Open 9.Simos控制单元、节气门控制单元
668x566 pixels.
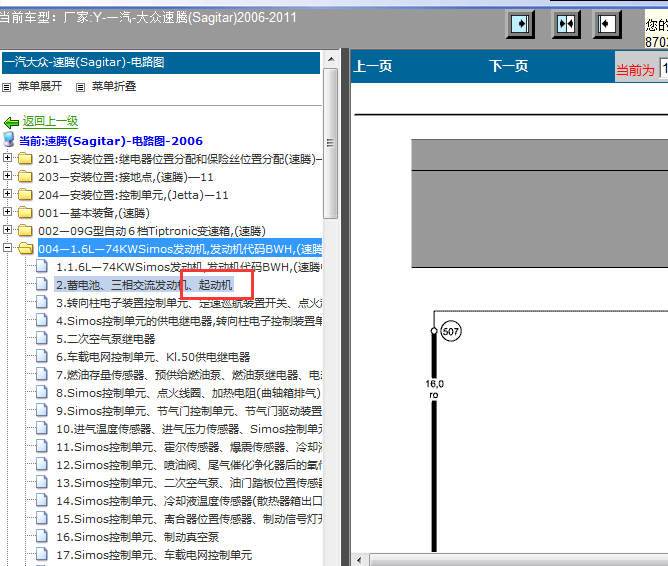tap(189, 411)
